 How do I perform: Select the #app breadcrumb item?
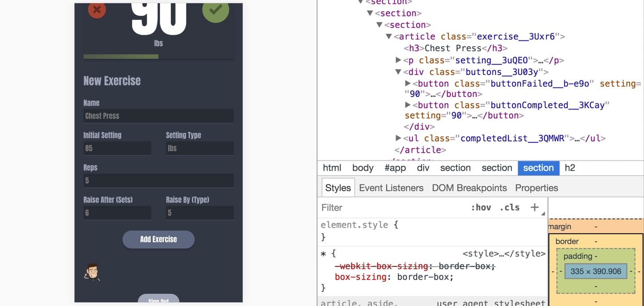point(395,168)
